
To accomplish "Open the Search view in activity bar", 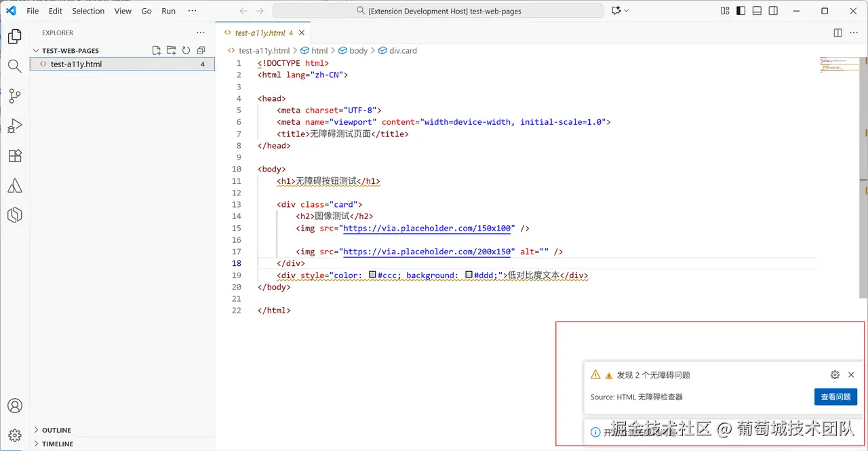I will tap(14, 66).
